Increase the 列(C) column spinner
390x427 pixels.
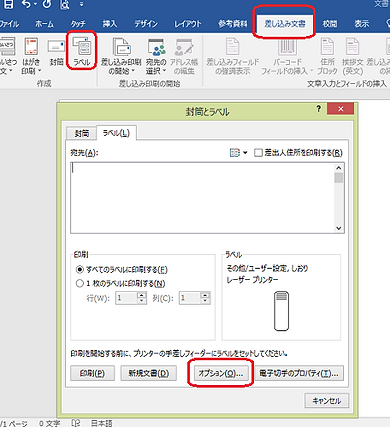pos(205,295)
